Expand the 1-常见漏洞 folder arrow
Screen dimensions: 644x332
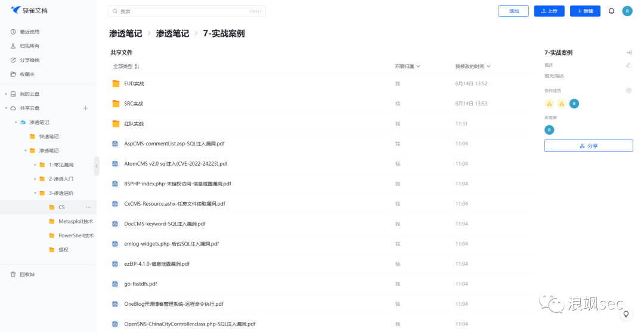pos(35,165)
